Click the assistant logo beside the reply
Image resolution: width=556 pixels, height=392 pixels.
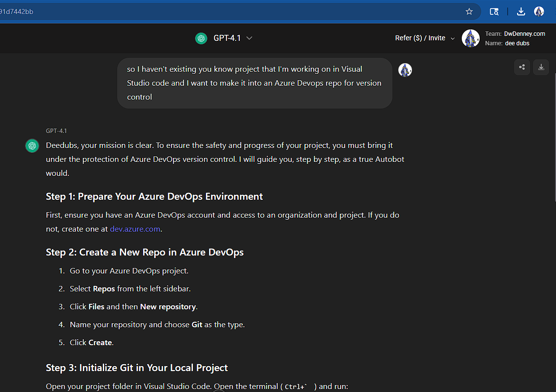click(32, 145)
